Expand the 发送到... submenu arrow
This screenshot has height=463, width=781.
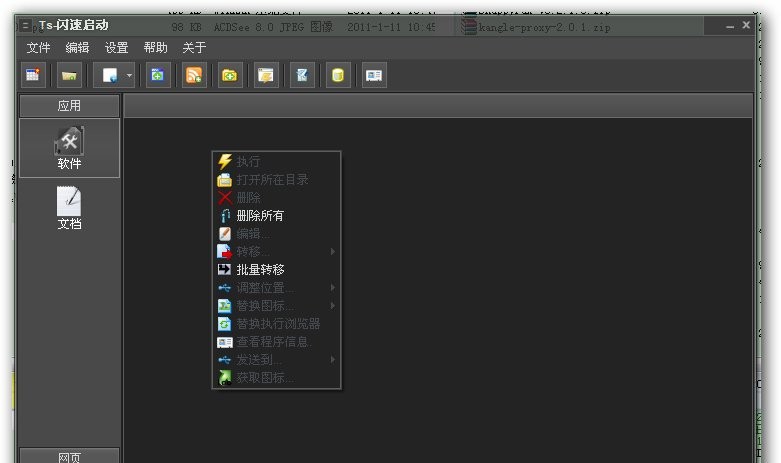click(332, 359)
